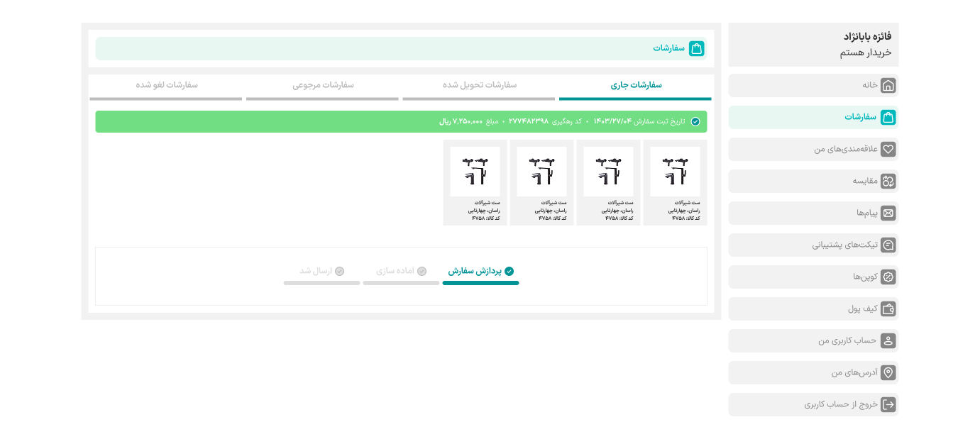The image size is (980, 439).
Task: Click the chat icon for تیکت‌های پشتیبانی
Action: pos(888,245)
